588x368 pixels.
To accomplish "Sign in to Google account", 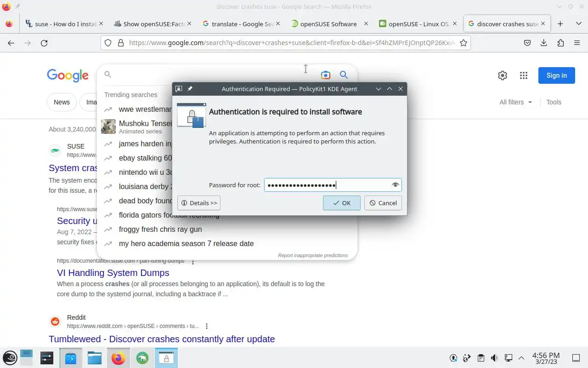I will pos(557,75).
